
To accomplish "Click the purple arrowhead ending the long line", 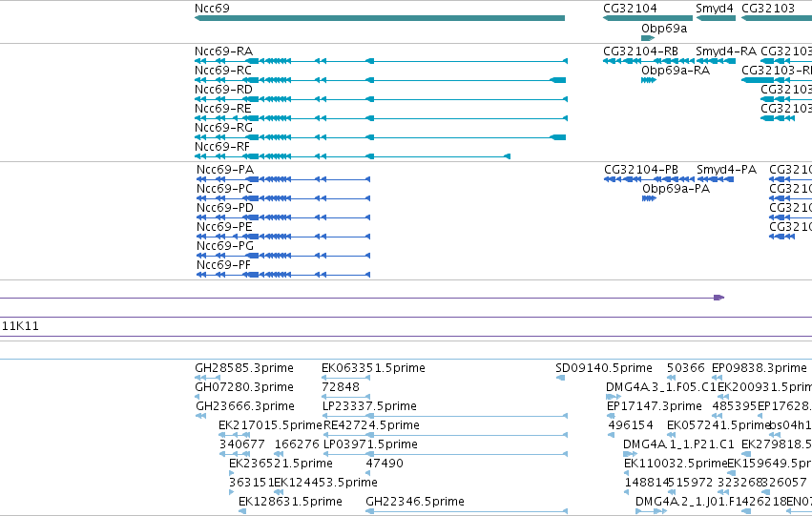I will pos(718,298).
